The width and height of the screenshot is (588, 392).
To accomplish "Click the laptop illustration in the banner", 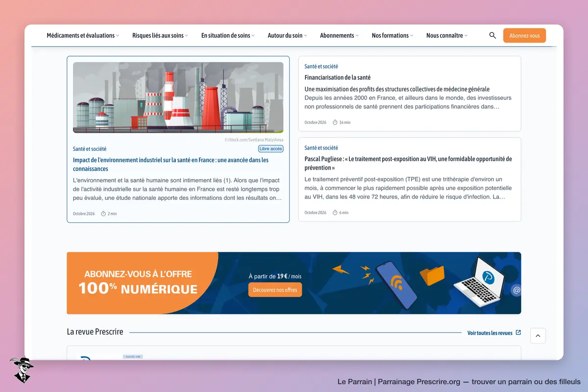I will coord(478,282).
